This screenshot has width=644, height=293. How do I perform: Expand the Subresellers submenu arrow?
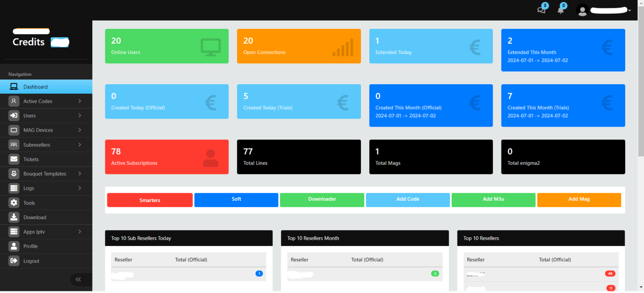click(x=80, y=145)
